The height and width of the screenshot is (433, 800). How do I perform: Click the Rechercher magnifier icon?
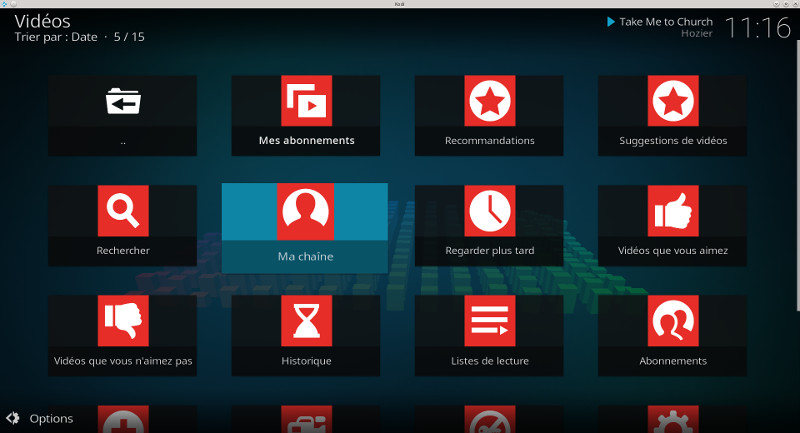tap(122, 211)
